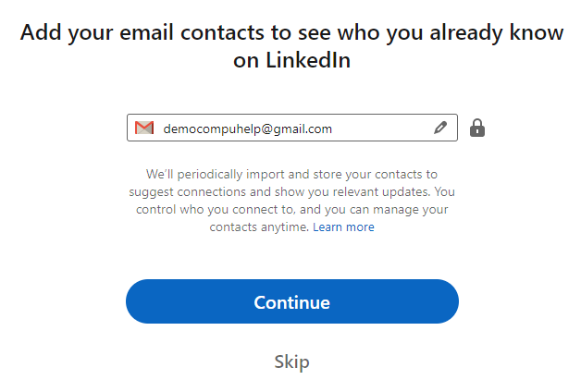Click the "suggest connections" line of text

coord(291,192)
